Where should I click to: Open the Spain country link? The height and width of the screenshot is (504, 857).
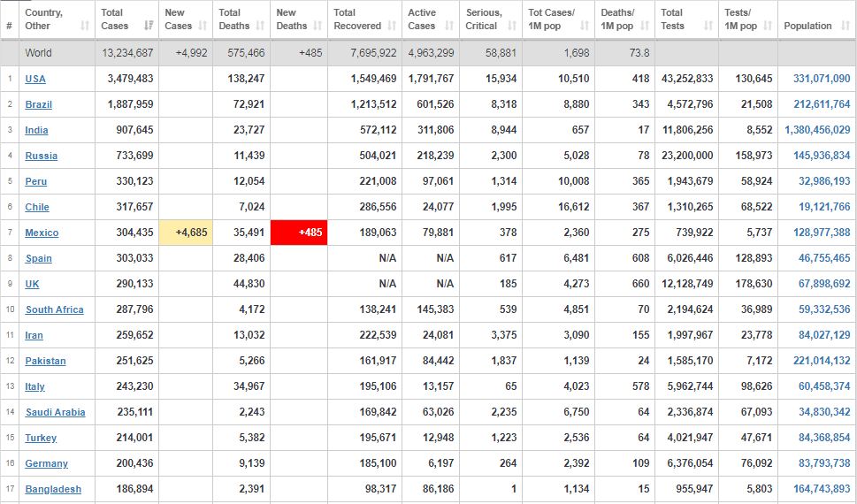(39, 258)
